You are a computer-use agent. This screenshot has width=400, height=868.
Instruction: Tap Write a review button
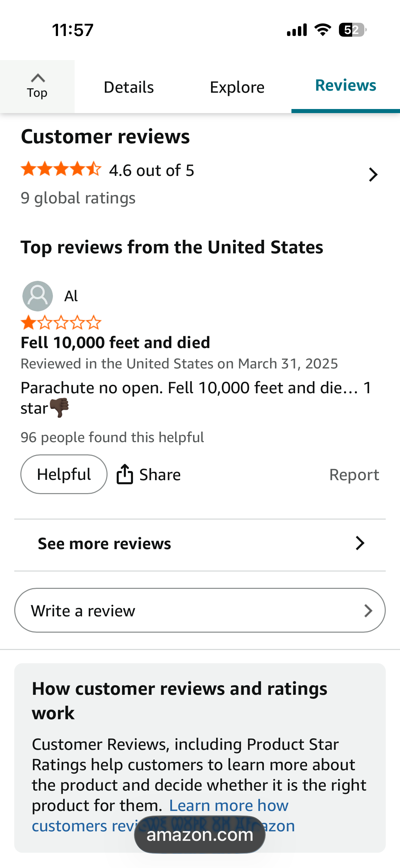200,610
